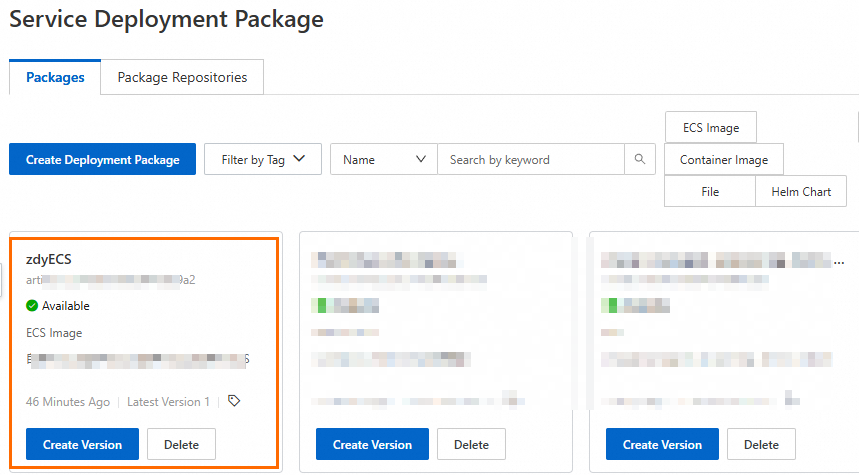Screen dimensions: 859x475
Task: Click Create Version on the middle card
Action: coord(372,445)
